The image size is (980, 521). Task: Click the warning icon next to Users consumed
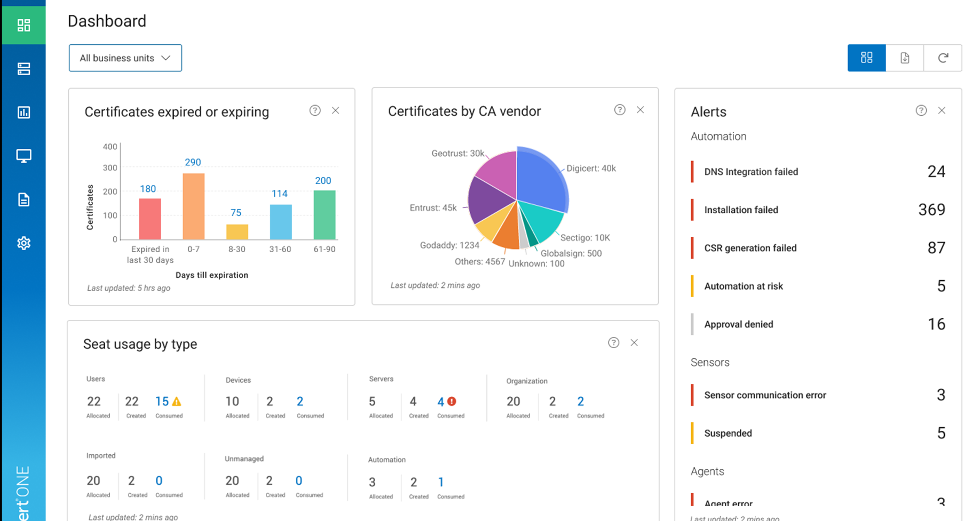point(177,402)
